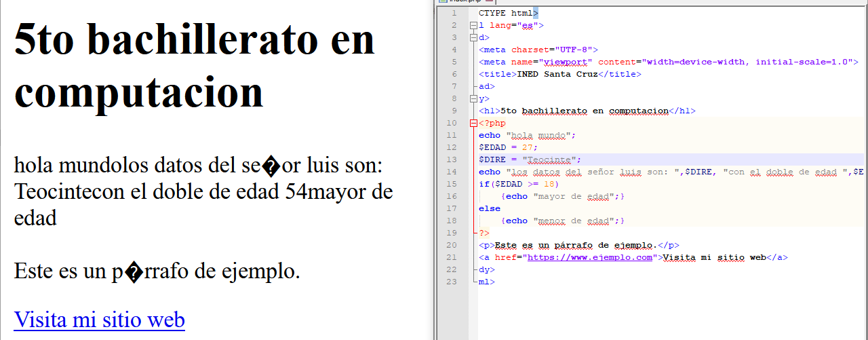Collapse the red PHP block fold at line 10

(x=473, y=123)
